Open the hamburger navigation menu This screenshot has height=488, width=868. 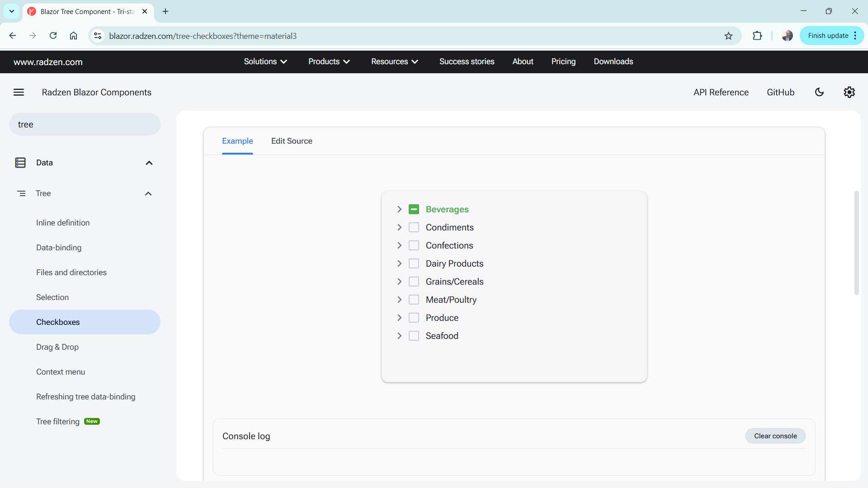point(19,92)
